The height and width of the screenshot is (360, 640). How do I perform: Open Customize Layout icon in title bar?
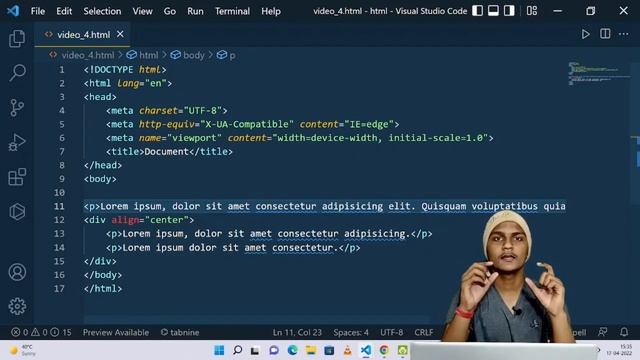[531, 11]
